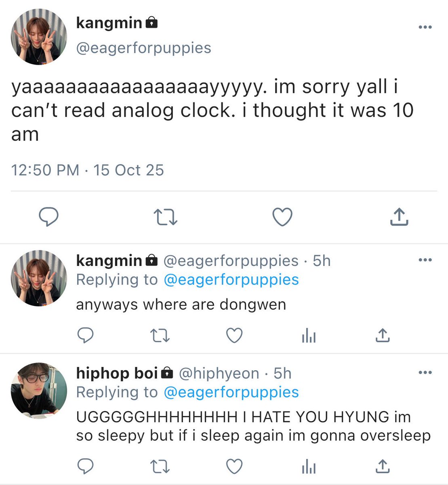Open @eagerforpuppies link in hiphop boi's reply
This screenshot has height=485, width=448.
coord(231,392)
